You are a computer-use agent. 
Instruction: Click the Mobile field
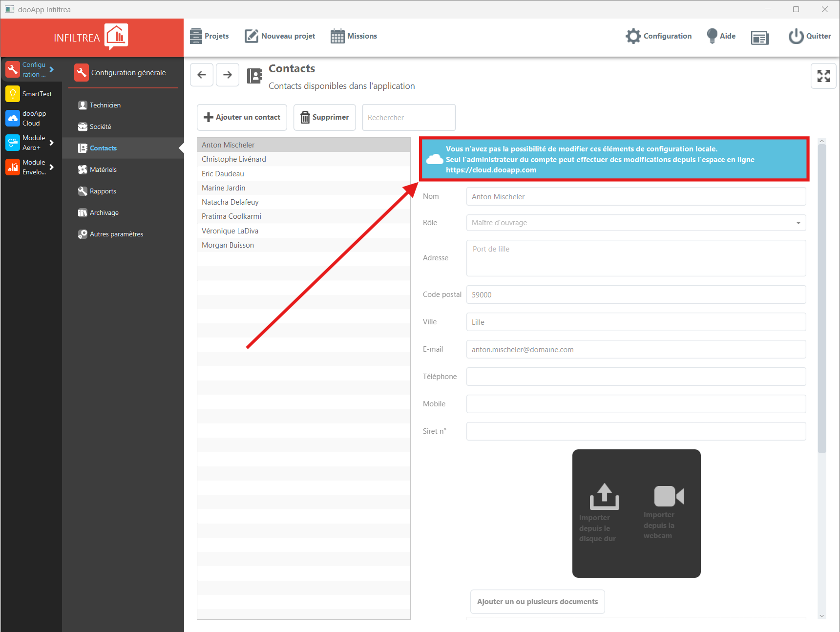pos(636,404)
